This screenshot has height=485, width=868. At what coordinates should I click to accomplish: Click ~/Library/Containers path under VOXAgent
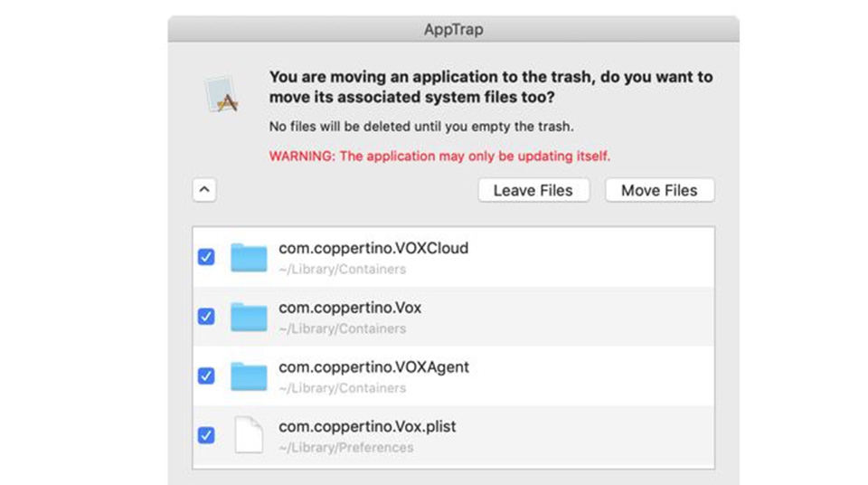342,388
